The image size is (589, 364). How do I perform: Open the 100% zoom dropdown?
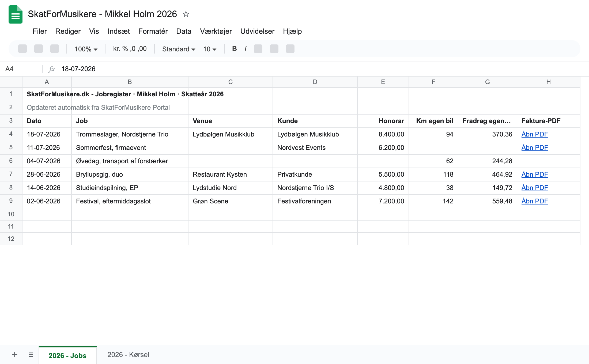pyautogui.click(x=86, y=49)
